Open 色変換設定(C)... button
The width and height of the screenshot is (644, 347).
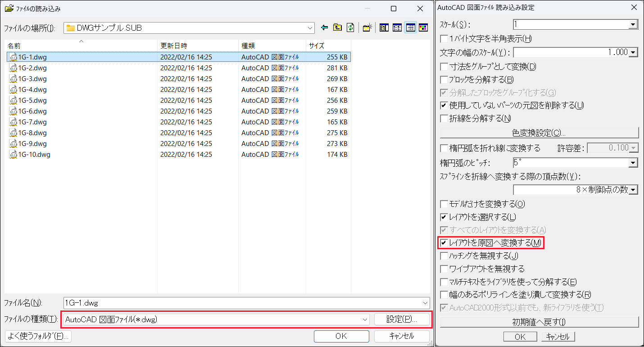click(x=539, y=133)
